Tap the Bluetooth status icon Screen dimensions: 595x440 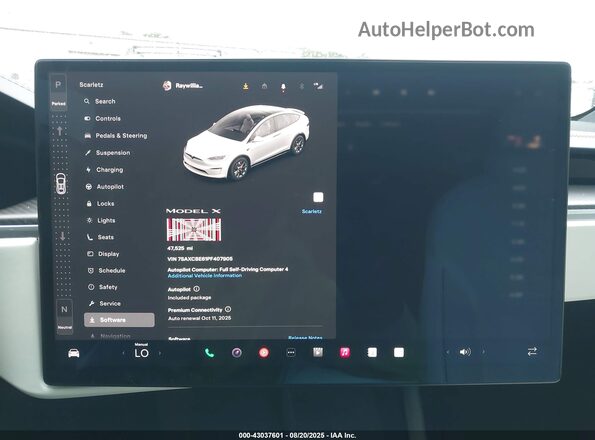click(301, 86)
